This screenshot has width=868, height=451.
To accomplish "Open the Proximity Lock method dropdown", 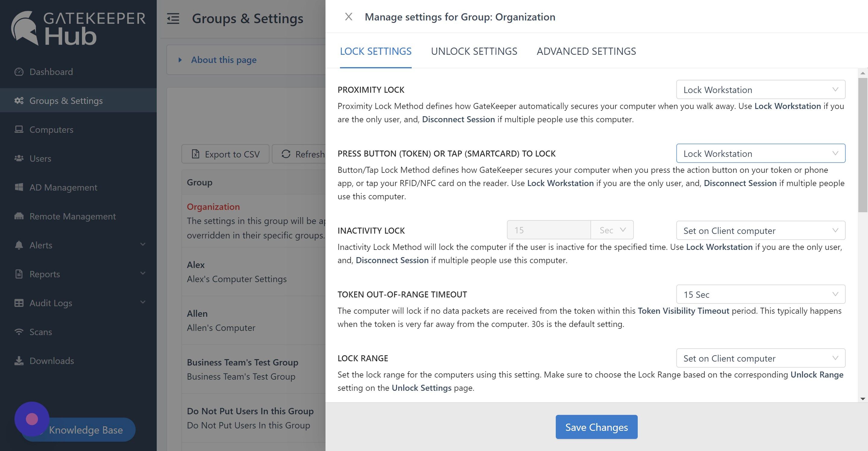I will [760, 89].
